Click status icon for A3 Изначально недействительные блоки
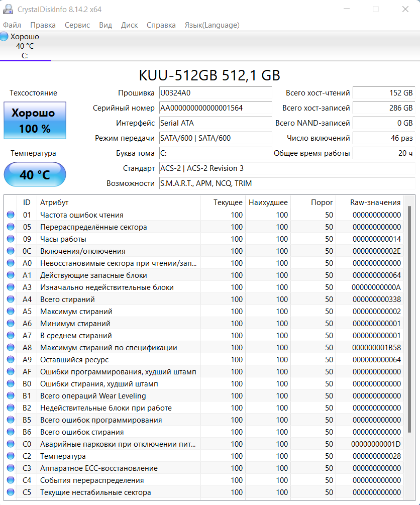Viewport: 420px width, 505px height. (11, 287)
